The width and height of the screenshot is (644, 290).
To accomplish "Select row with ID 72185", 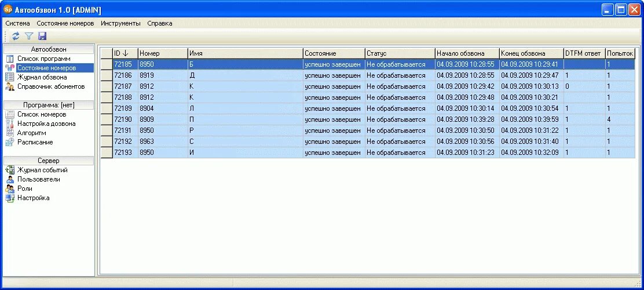I will (368, 64).
